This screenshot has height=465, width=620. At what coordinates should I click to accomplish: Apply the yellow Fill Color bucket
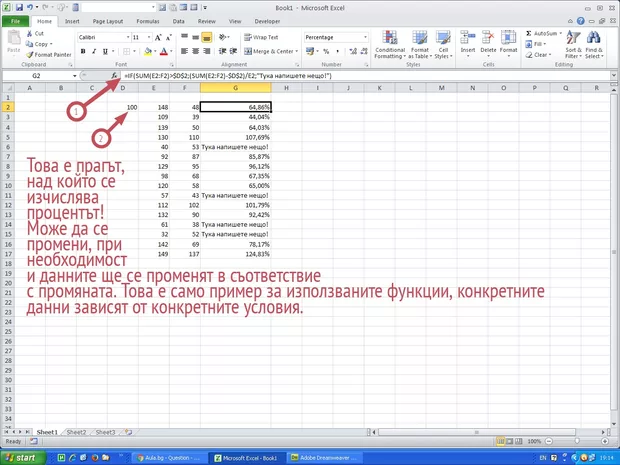pyautogui.click(x=148, y=51)
